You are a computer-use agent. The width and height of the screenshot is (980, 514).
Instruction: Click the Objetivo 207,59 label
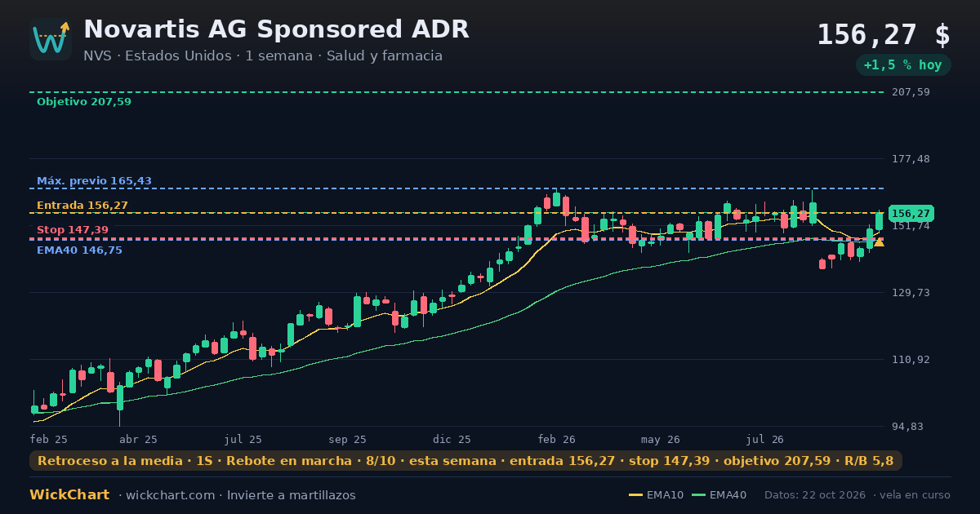point(84,102)
